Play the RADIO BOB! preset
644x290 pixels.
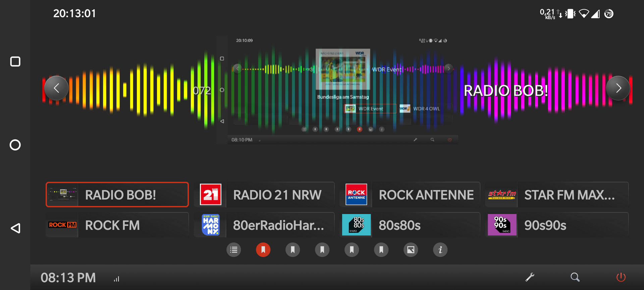tap(117, 195)
